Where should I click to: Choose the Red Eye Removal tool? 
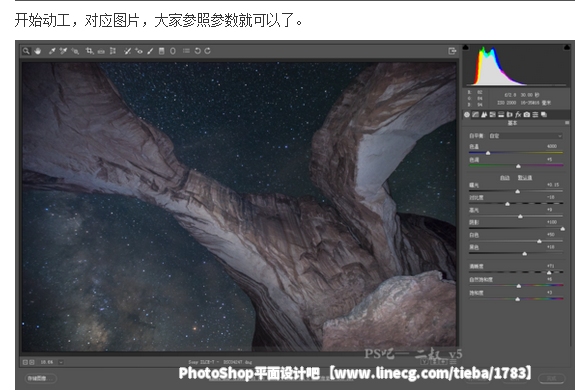click(x=139, y=51)
